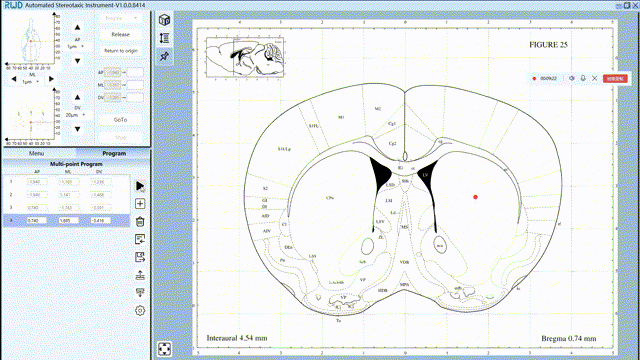Open the 3D view cube icon
Screen dimensions: 640x360
(x=164, y=20)
